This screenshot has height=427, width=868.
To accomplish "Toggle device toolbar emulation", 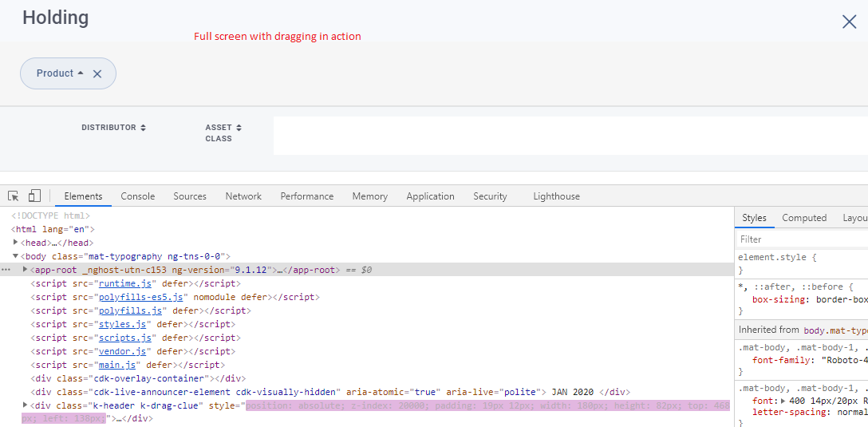I will click(34, 196).
